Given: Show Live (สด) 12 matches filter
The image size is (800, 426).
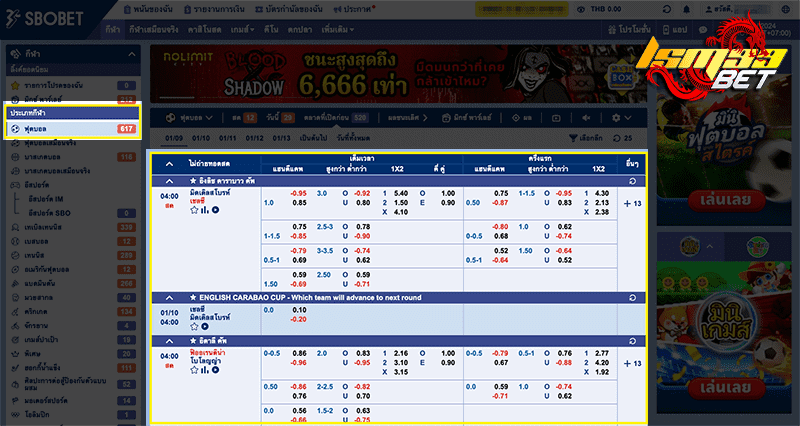Looking at the screenshot, I should coord(244,118).
